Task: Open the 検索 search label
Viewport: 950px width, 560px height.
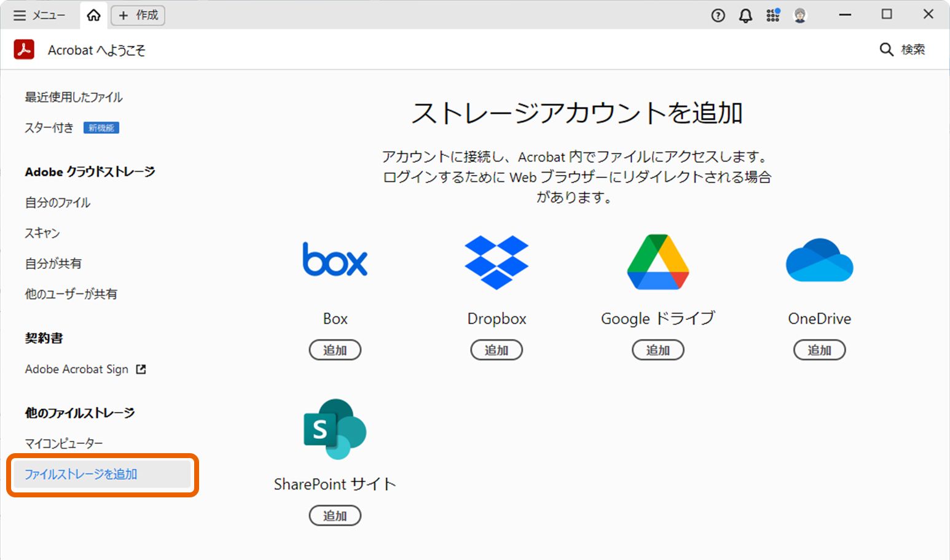Action: tap(913, 50)
